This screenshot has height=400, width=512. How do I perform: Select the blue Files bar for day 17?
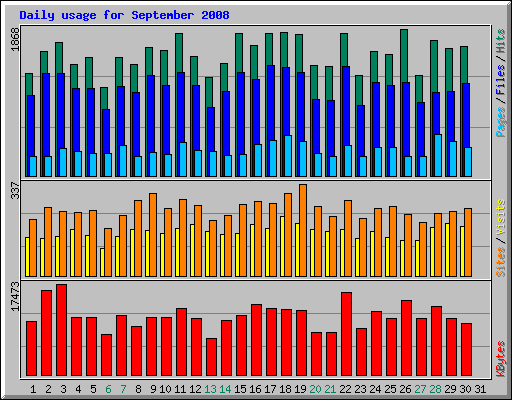coord(271,103)
